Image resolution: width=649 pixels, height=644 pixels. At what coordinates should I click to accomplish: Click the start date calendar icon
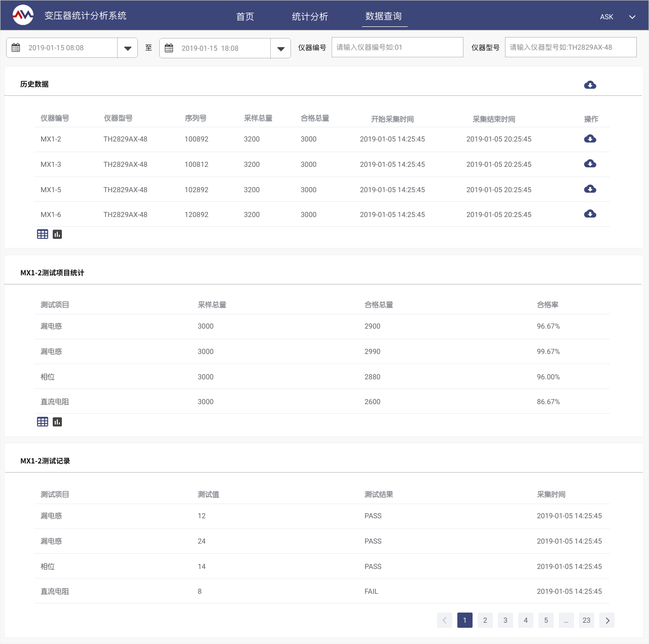tap(16, 48)
